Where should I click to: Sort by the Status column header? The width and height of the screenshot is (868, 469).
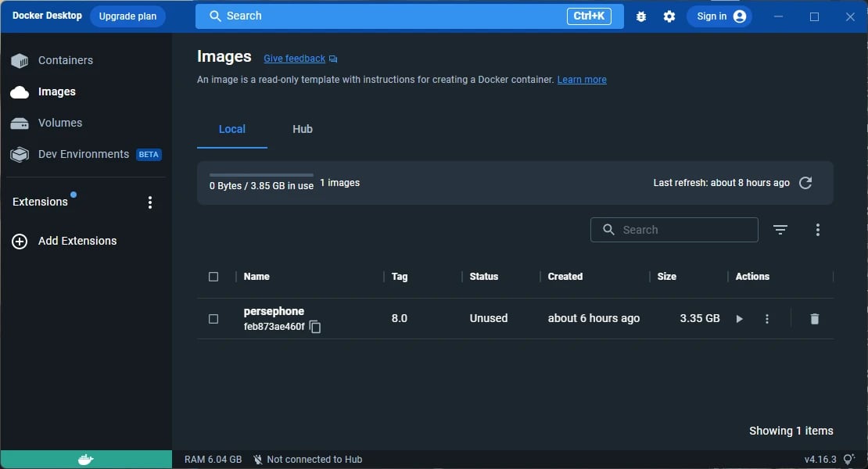click(484, 277)
